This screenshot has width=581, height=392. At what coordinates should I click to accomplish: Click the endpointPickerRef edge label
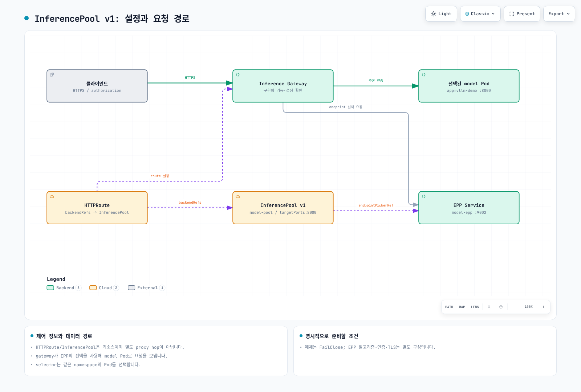click(x=376, y=205)
